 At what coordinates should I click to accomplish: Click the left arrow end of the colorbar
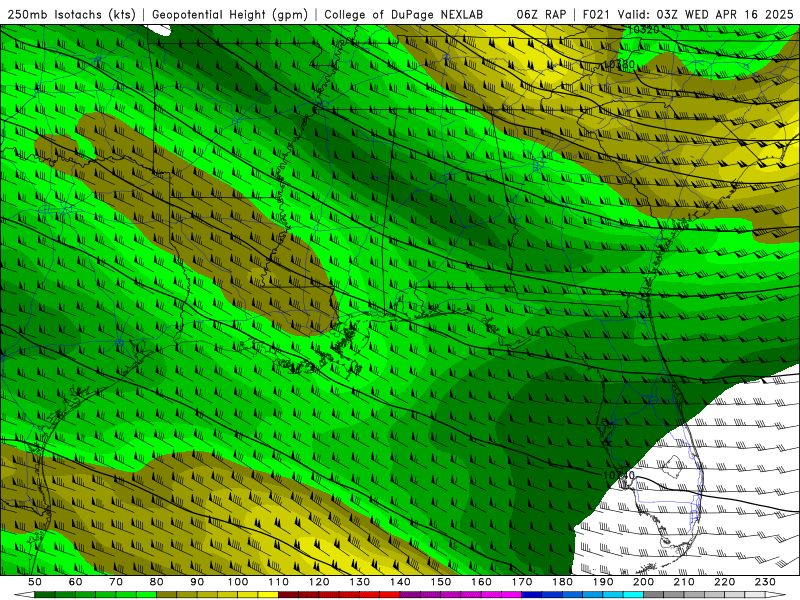point(24,595)
